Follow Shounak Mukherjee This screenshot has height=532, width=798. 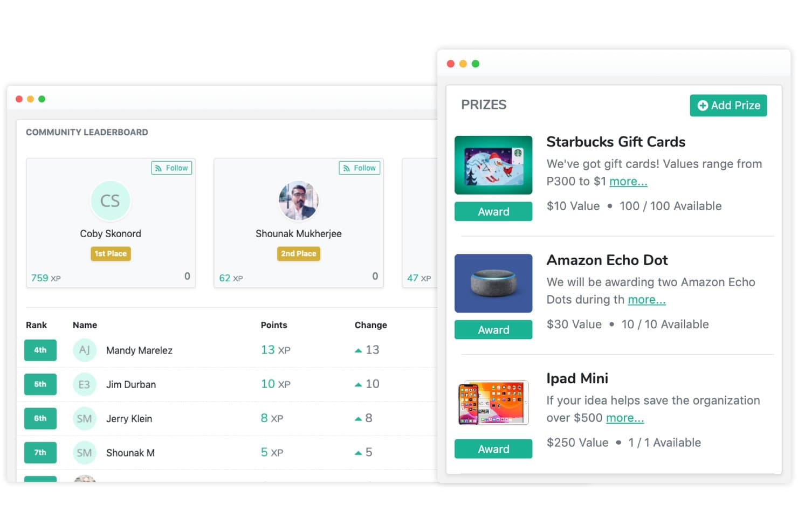tap(359, 168)
